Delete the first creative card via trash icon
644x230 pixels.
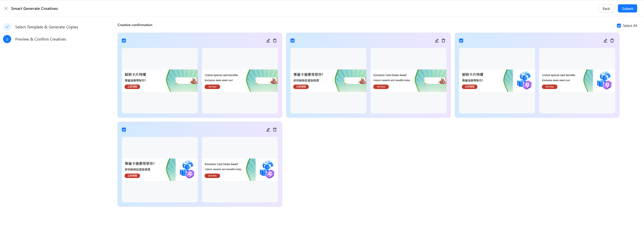click(x=275, y=41)
